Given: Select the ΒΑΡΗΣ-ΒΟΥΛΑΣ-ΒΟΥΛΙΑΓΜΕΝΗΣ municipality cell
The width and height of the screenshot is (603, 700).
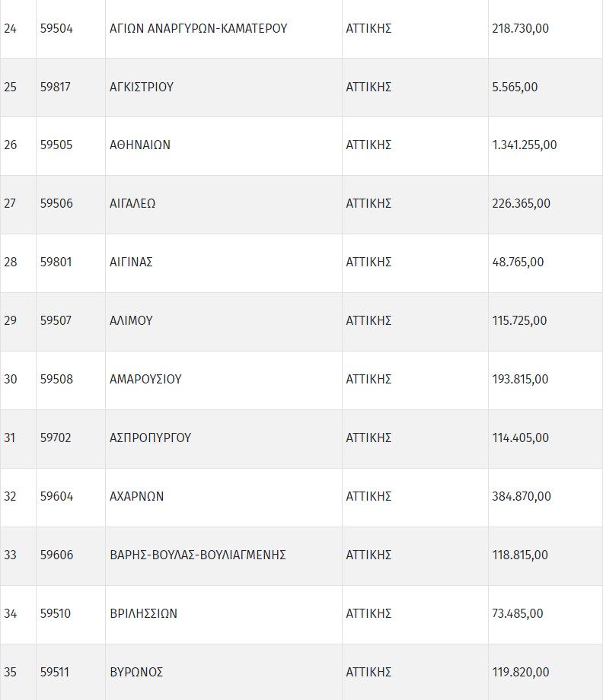Looking at the screenshot, I should point(198,555).
